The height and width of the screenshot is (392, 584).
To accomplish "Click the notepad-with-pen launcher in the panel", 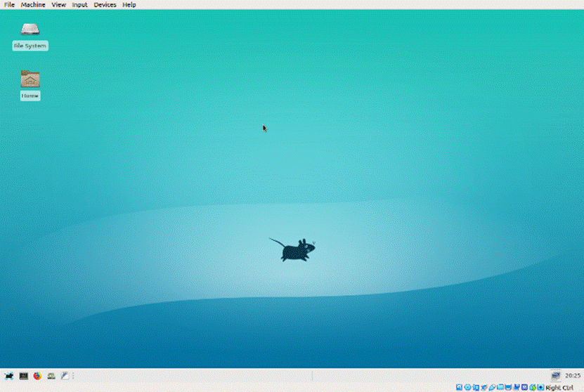I will 65,376.
